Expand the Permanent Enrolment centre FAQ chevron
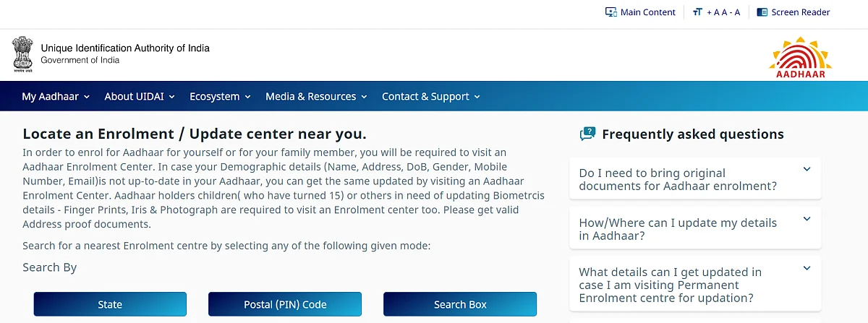The image size is (868, 323). point(807,269)
